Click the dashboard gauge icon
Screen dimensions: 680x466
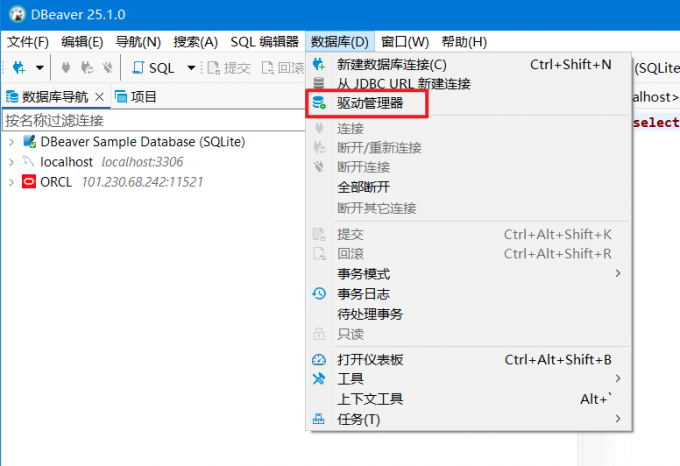click(319, 359)
